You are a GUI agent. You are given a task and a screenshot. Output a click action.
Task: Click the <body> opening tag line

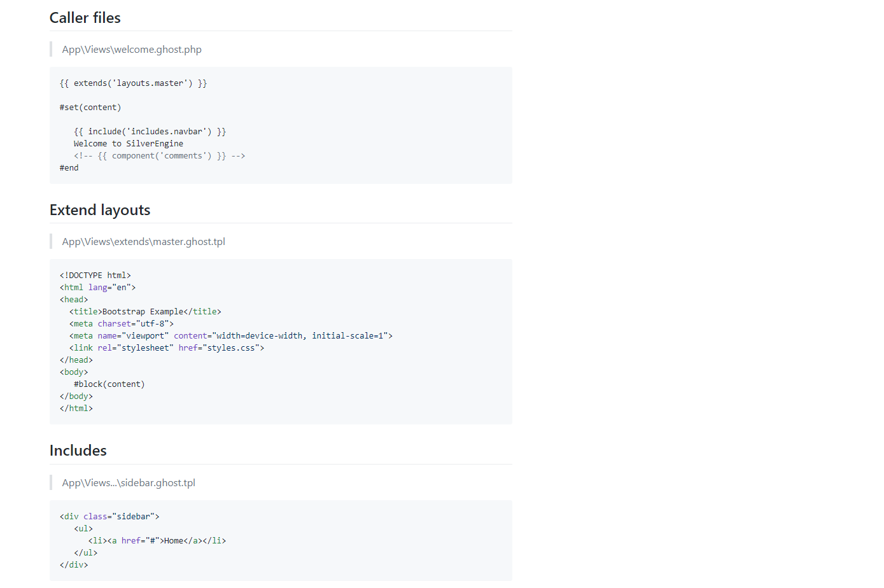click(x=74, y=372)
